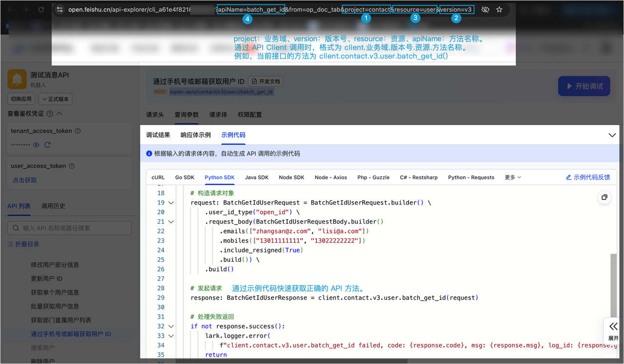Click help icon beside tenant_access_token
This screenshot has width=624, height=364.
pyautogui.click(x=78, y=131)
